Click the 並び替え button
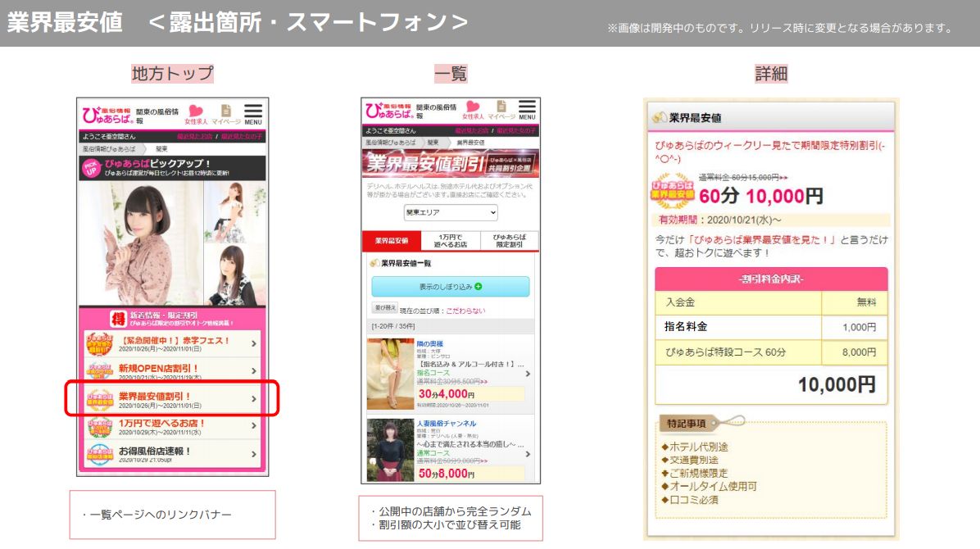Image resolution: width=980 pixels, height=549 pixels. point(385,307)
